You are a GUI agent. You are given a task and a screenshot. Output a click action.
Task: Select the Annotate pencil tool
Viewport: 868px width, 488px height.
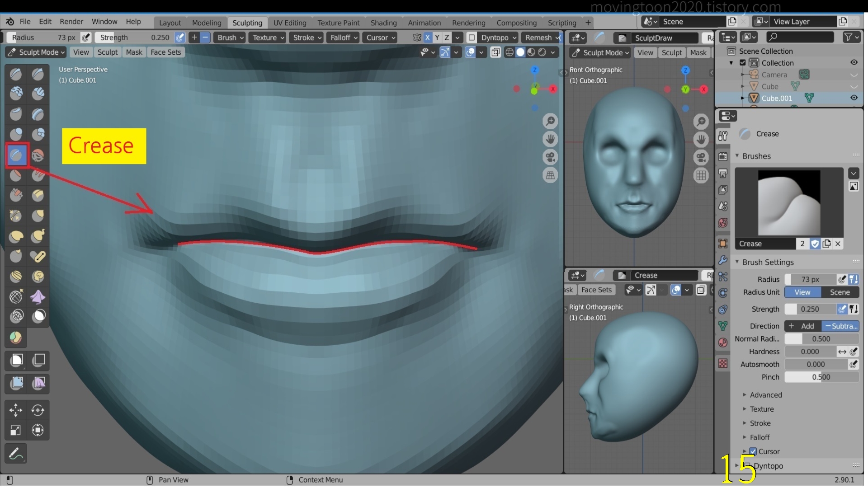coord(16,454)
